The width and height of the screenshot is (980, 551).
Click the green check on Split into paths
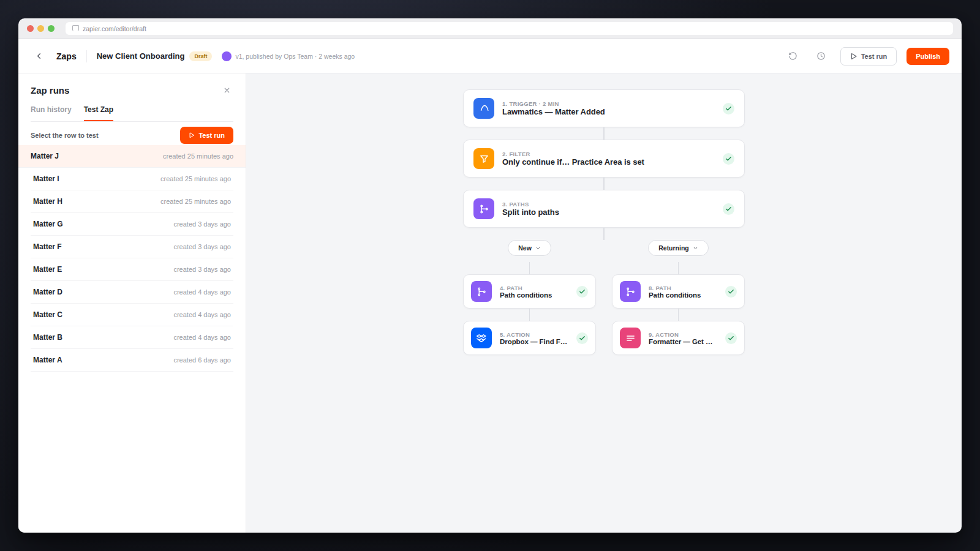click(x=728, y=209)
